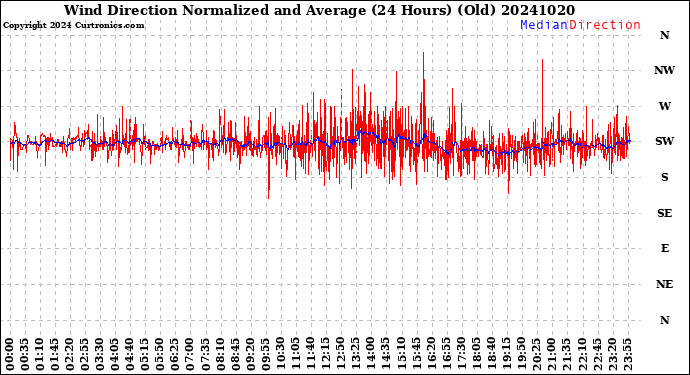Click the SW axis label
The height and width of the screenshot is (375, 690).
point(664,141)
